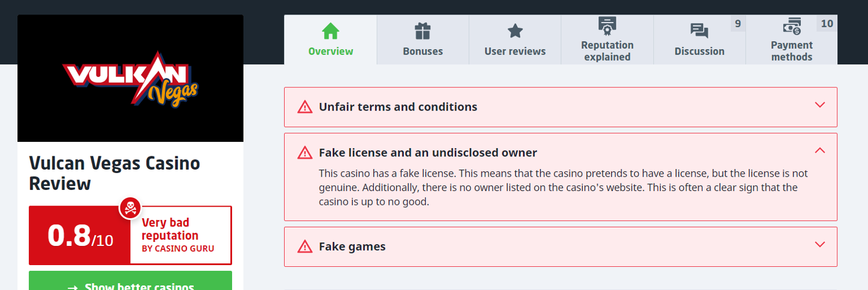Click the Discussion count badge 9
868x290 pixels.
pos(737,24)
